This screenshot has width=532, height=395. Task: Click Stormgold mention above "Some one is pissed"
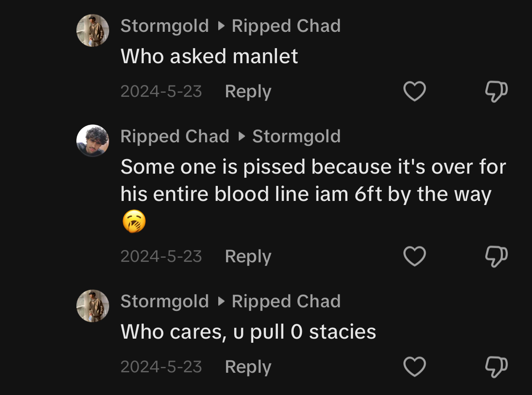tap(296, 136)
